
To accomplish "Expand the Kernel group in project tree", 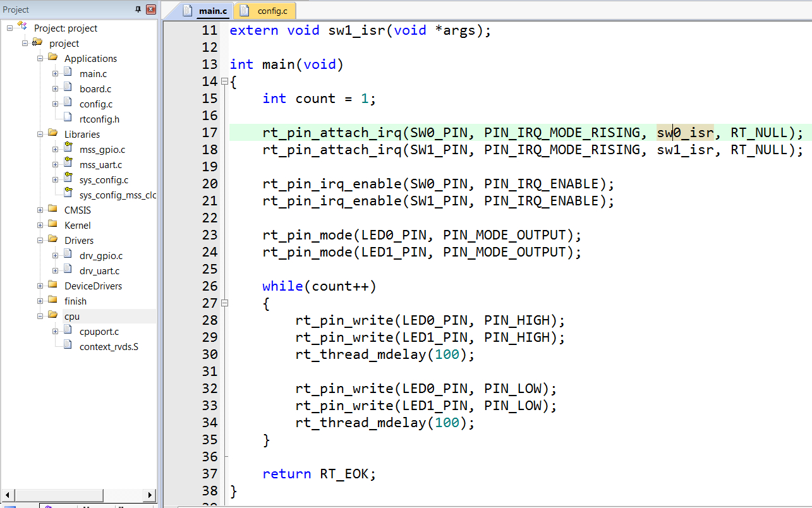I will point(40,225).
